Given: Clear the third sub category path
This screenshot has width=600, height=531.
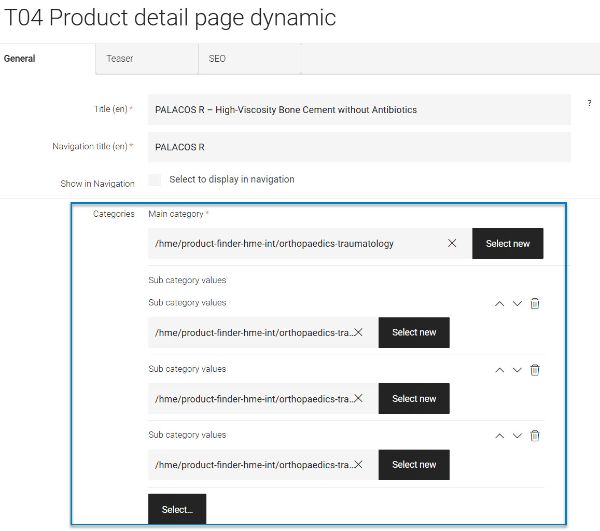Looking at the screenshot, I should coord(358,464).
